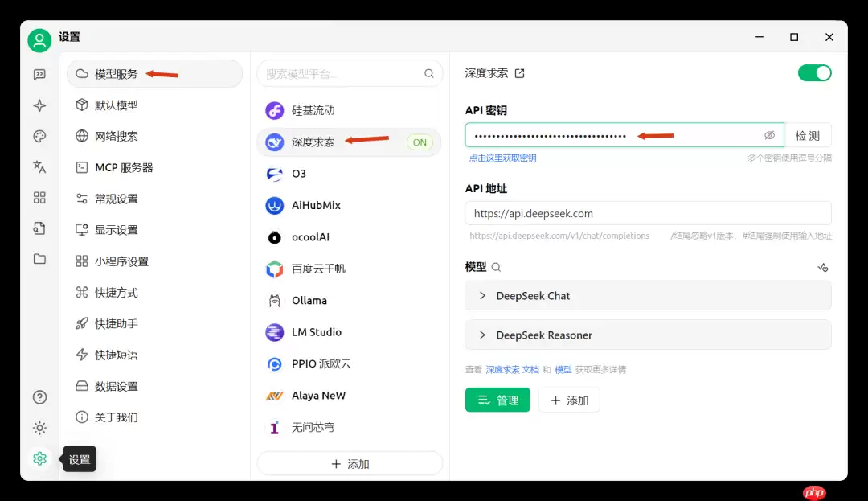The width and height of the screenshot is (868, 501).
Task: Expand the DeepSeek Reasoner model group
Action: pos(648,335)
